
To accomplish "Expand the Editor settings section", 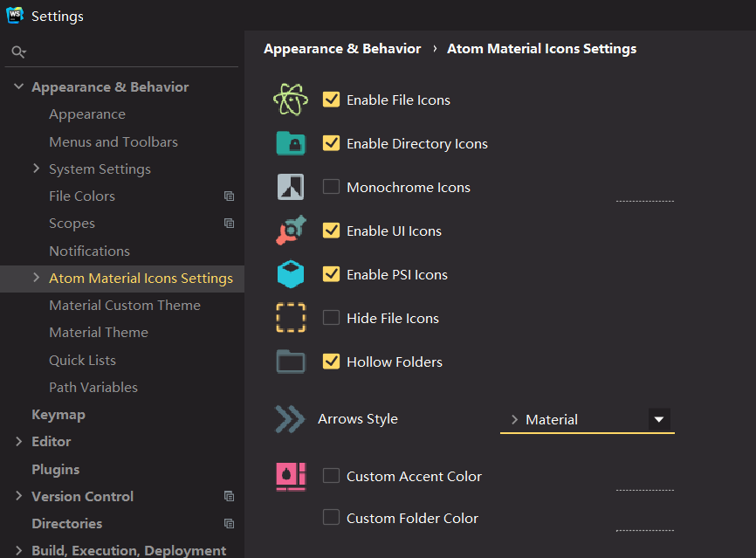I will (x=19, y=441).
